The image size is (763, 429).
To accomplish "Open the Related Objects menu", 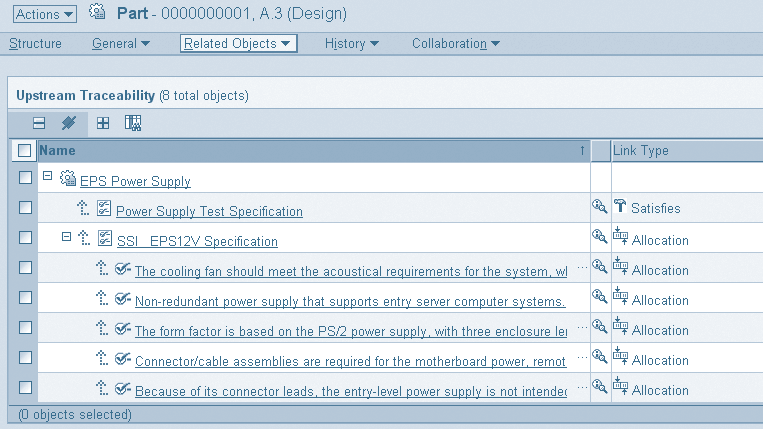I will pos(238,44).
